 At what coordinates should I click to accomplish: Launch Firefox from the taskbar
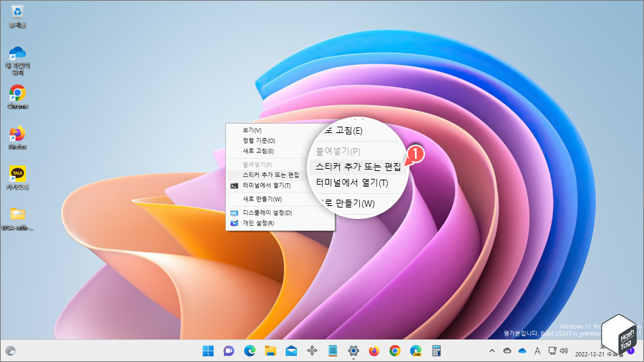[x=374, y=351]
